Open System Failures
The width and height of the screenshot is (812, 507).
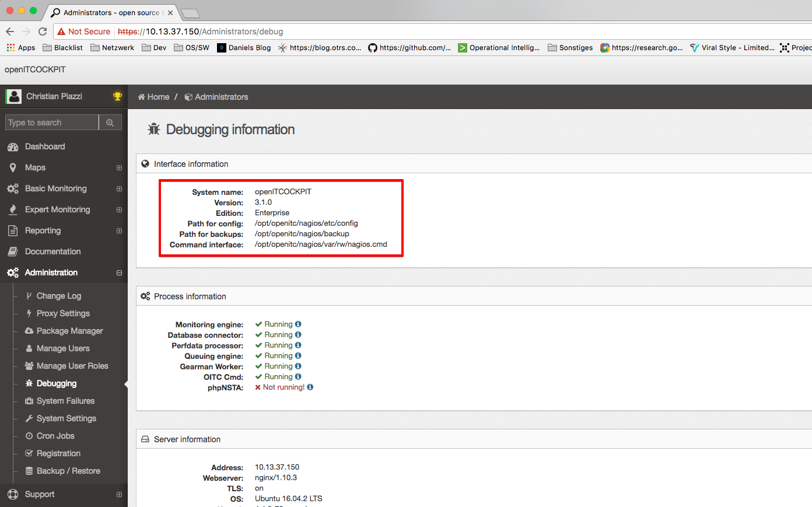[65, 401]
